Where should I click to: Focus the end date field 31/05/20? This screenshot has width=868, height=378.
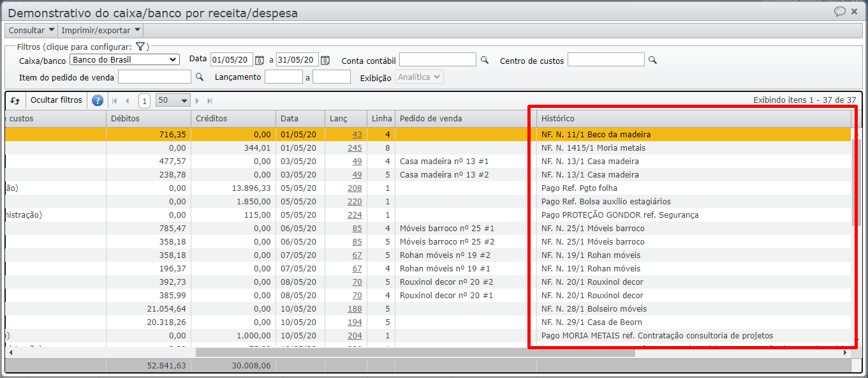click(297, 59)
